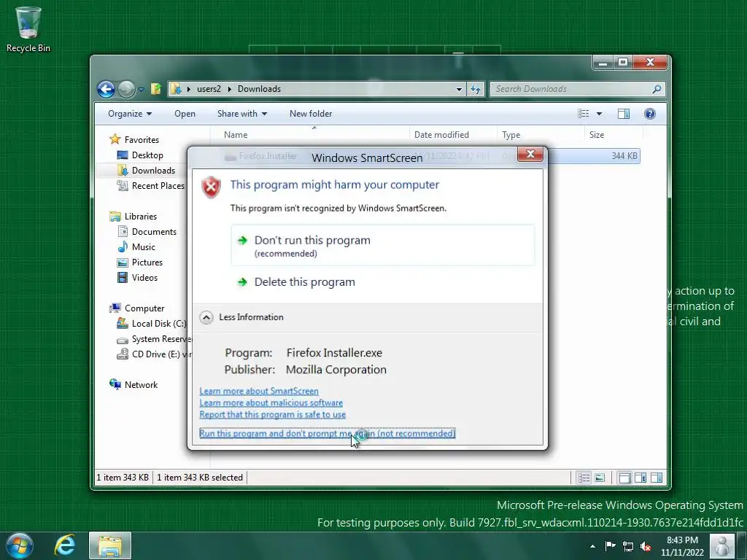Image resolution: width=747 pixels, height=560 pixels.
Task: Click users2 in the address path
Action: click(x=209, y=89)
